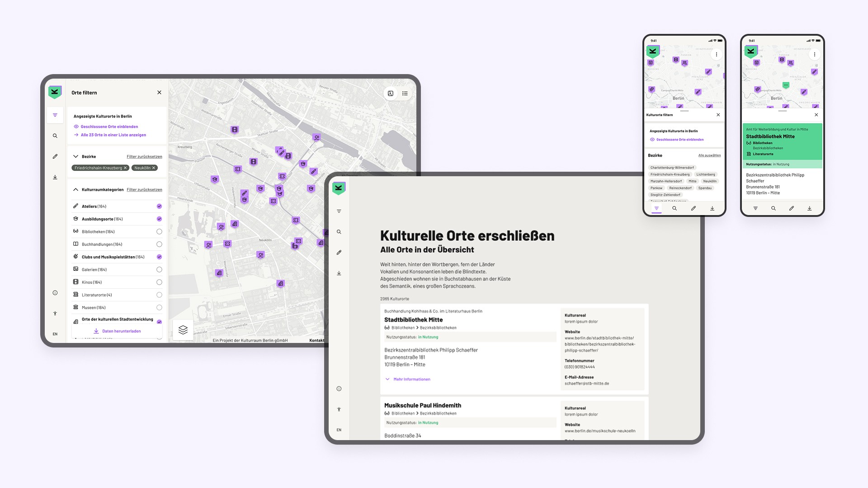Click accessibility icon in front tablet sidebar
Viewport: 868px width, 488px height.
pyautogui.click(x=339, y=409)
